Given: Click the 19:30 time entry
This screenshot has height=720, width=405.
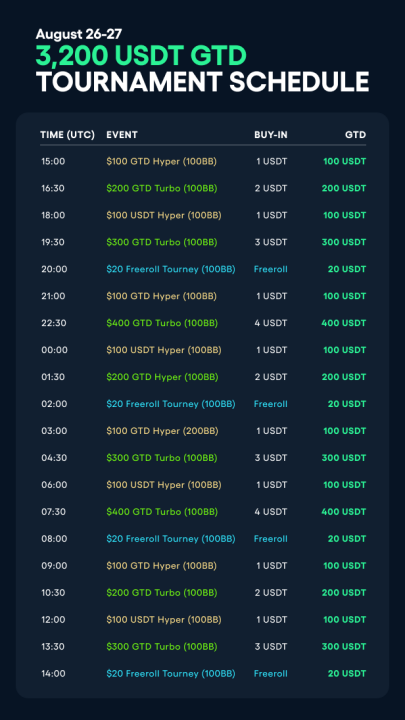Looking at the screenshot, I should coord(53,242).
